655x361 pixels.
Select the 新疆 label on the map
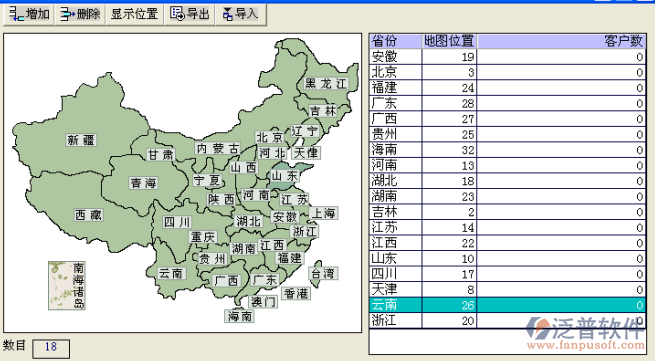coord(81,140)
